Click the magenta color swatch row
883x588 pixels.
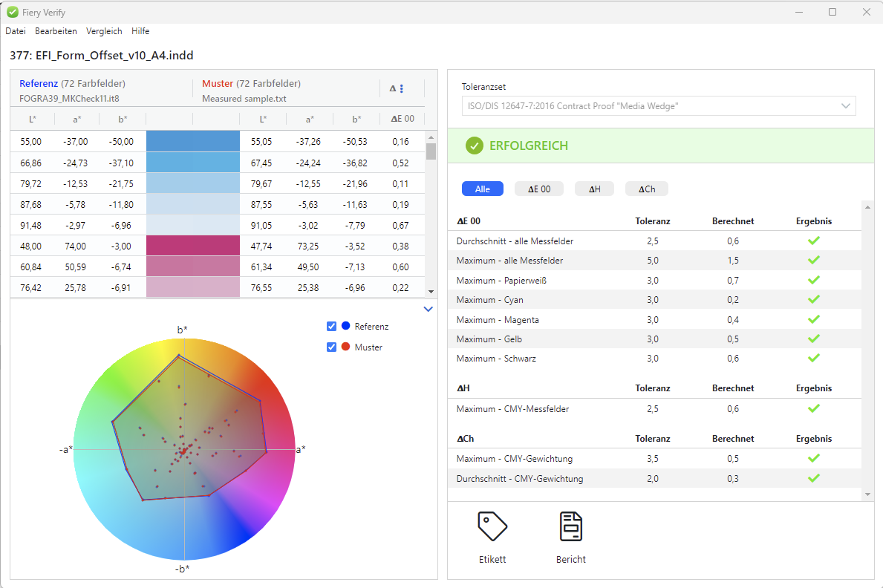tap(193, 246)
